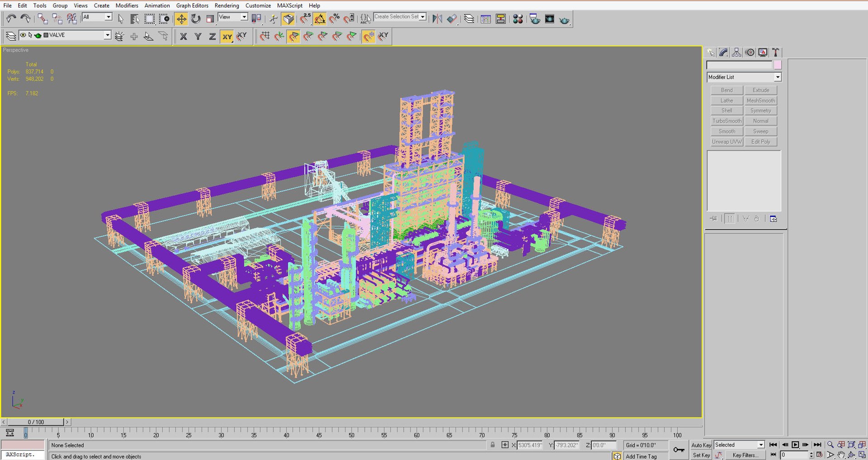Viewport: 868px width, 460px height.
Task: Toggle Snap to Grid Points magnet
Action: [265, 37]
